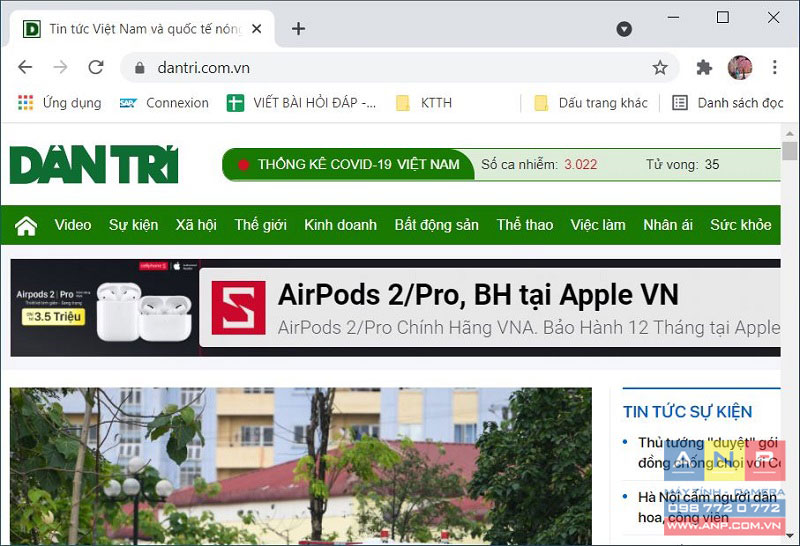
Task: Open Ứng dụng apps bookmark
Action: pyautogui.click(x=59, y=103)
